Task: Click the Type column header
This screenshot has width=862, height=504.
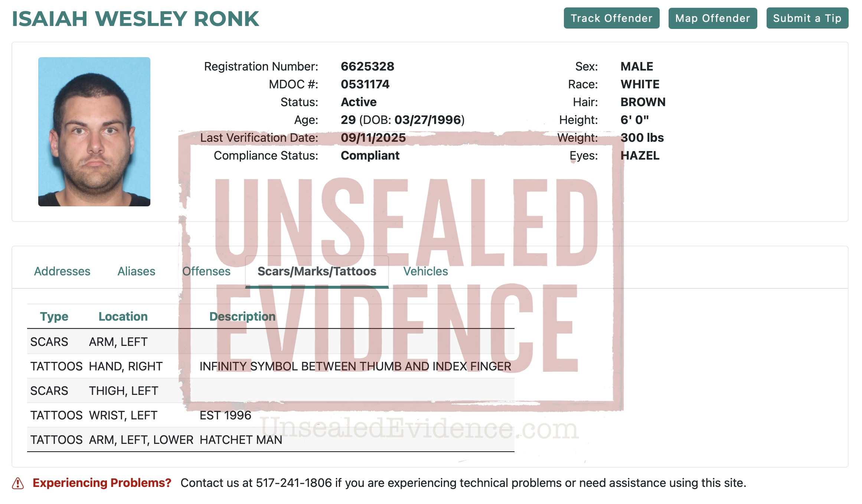Action: (x=54, y=317)
